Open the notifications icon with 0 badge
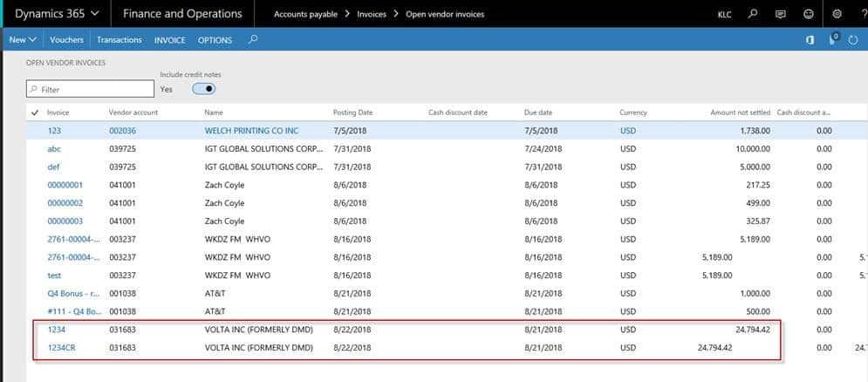This screenshot has height=382, width=868. [x=834, y=39]
